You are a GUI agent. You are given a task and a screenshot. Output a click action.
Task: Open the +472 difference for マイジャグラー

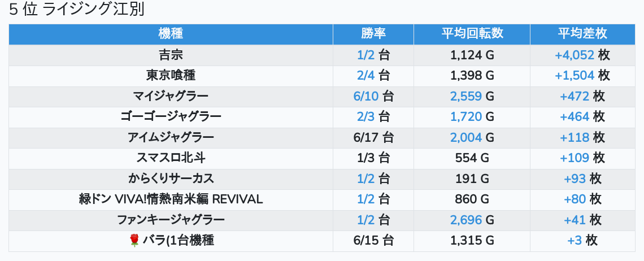pyautogui.click(x=575, y=97)
